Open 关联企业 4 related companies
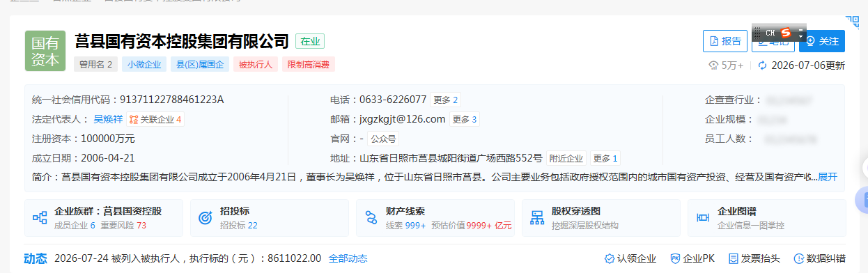Viewport: 868px width, 273px height. point(155,119)
